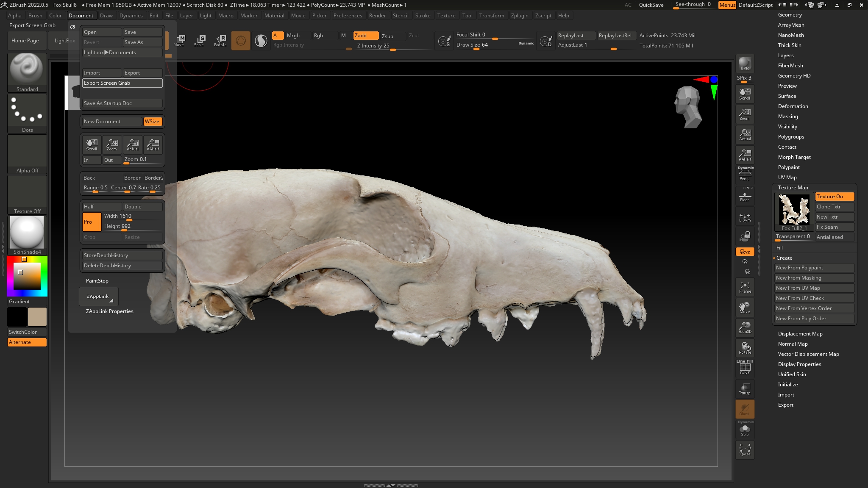Screen dimensions: 868x488
Task: Toggle Antialiased texture option
Action: click(x=830, y=237)
